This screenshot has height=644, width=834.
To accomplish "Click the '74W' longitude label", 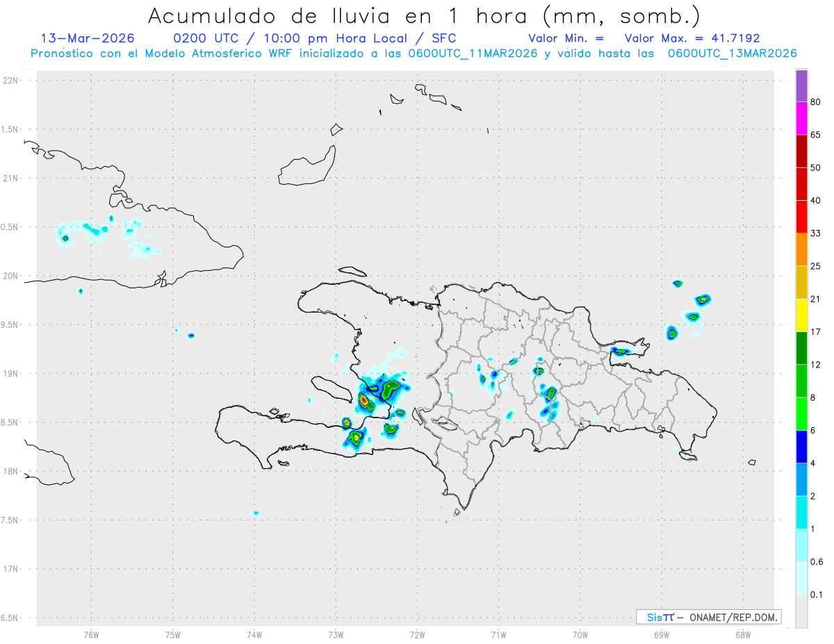I will [x=254, y=635].
